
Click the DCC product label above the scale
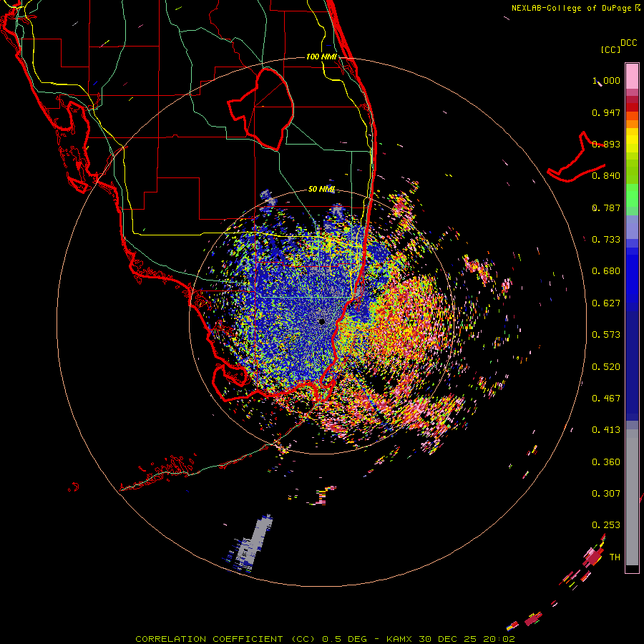point(628,43)
